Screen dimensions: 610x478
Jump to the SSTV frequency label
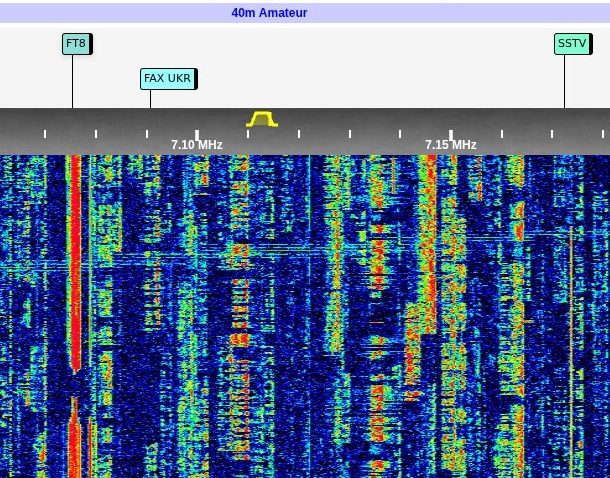(572, 44)
